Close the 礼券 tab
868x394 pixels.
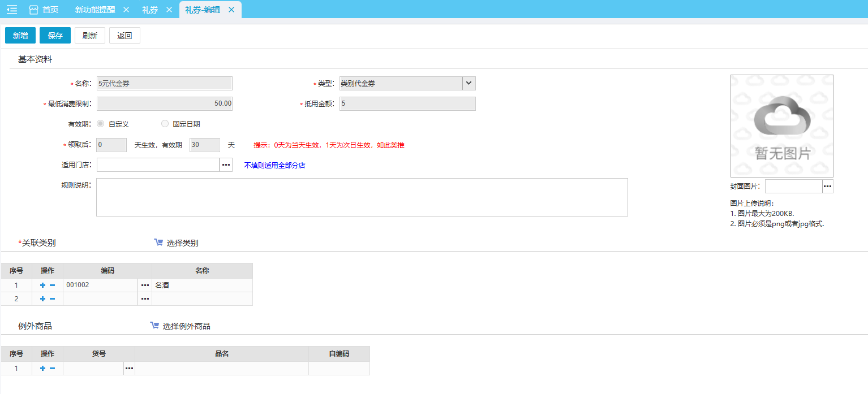click(x=169, y=10)
